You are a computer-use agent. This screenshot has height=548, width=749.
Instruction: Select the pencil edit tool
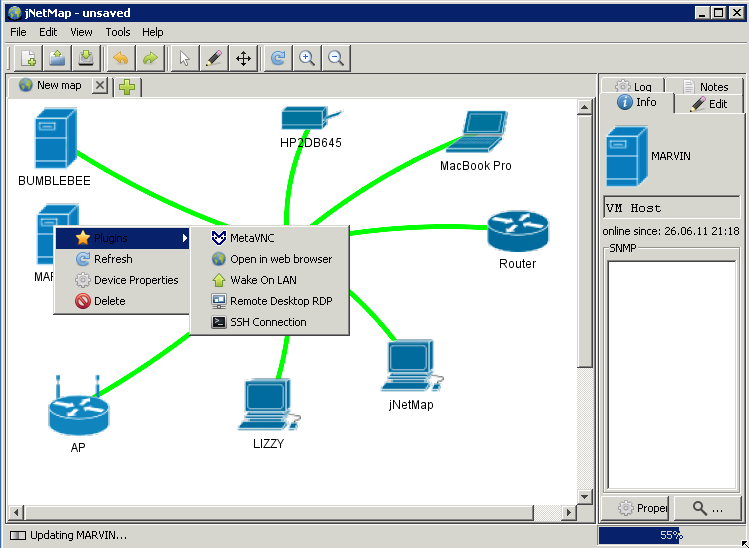pos(213,59)
